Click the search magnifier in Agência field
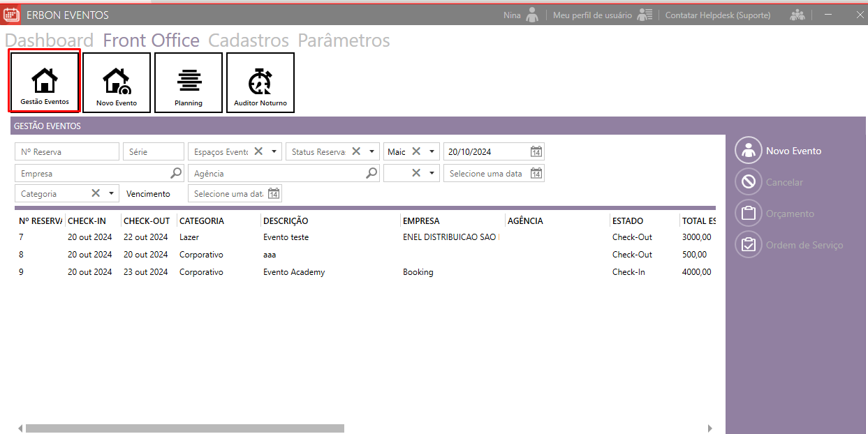The height and width of the screenshot is (434, 868). (372, 173)
